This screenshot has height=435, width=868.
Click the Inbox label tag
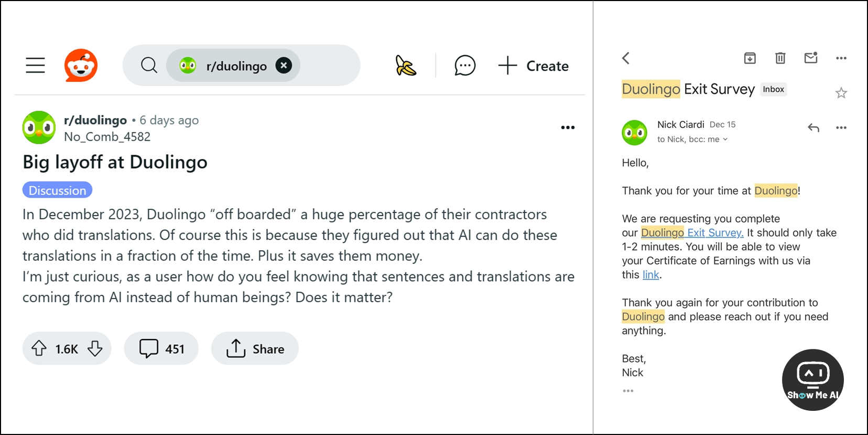[773, 89]
